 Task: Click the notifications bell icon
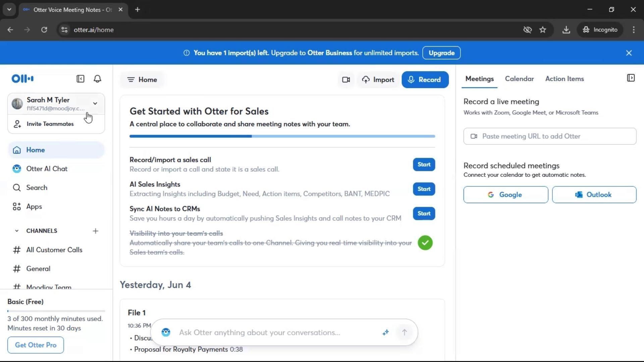97,79
